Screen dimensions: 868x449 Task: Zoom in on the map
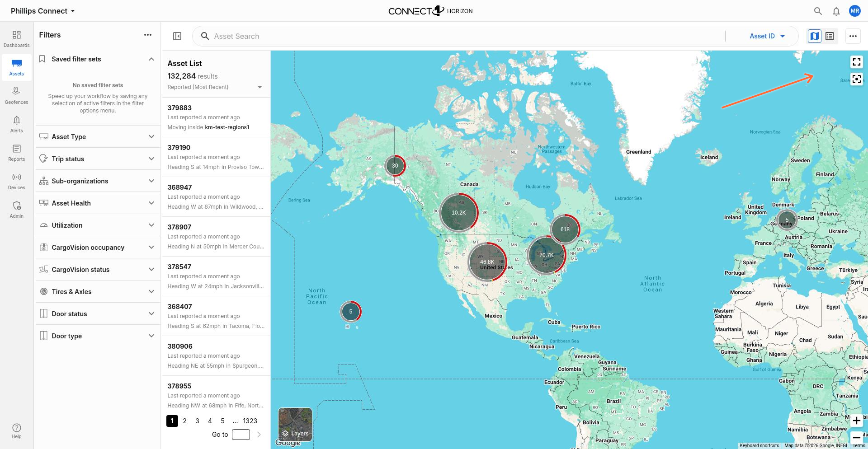click(857, 421)
